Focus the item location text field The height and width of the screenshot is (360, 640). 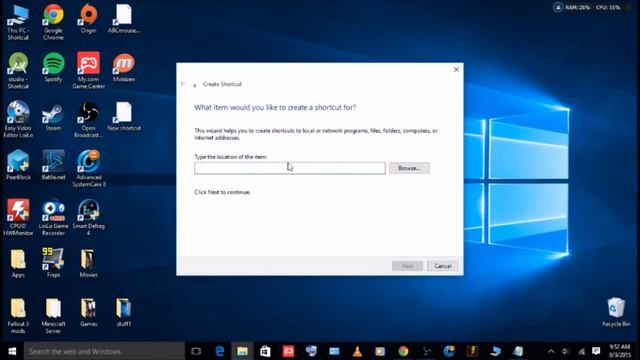click(x=290, y=168)
